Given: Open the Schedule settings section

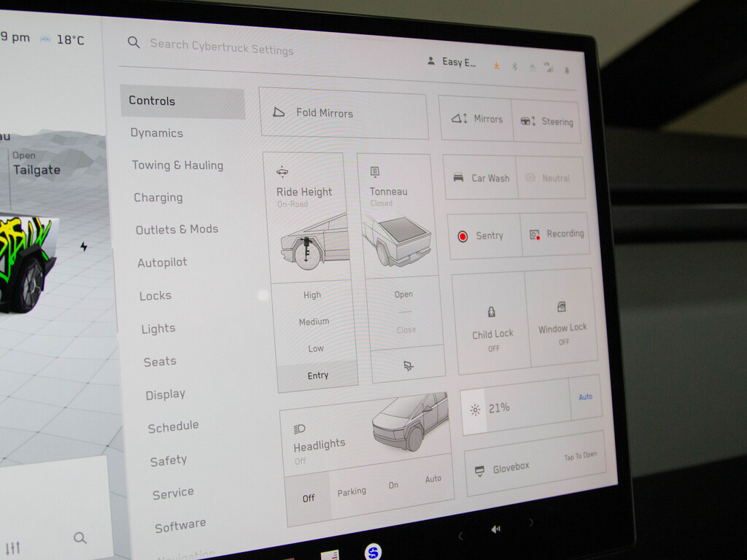Looking at the screenshot, I should coord(173,427).
